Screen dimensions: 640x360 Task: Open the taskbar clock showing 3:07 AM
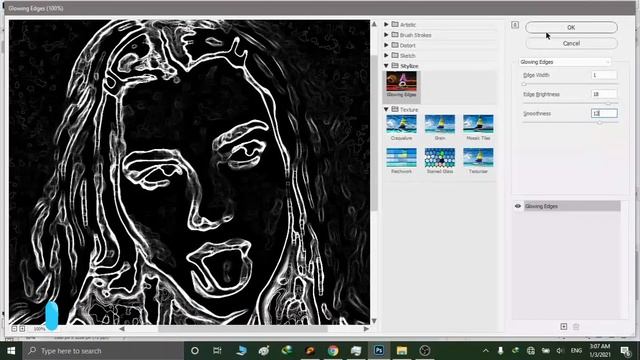click(600, 351)
